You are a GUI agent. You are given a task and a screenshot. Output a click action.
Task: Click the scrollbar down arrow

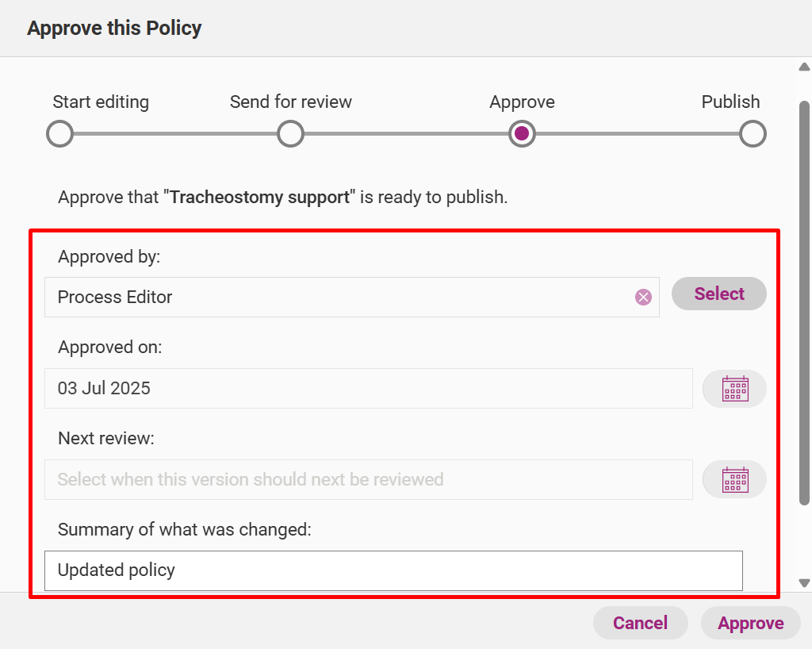(x=804, y=582)
